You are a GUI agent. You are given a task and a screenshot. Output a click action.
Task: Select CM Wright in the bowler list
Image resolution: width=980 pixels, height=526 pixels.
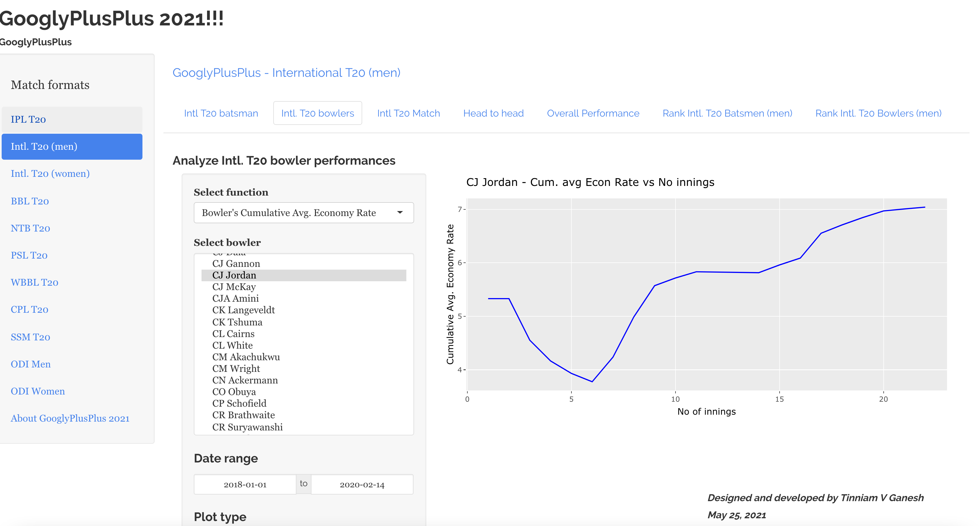[236, 369]
